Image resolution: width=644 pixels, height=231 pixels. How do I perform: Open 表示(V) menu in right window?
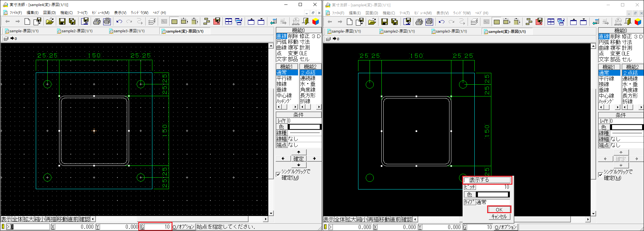click(x=442, y=13)
